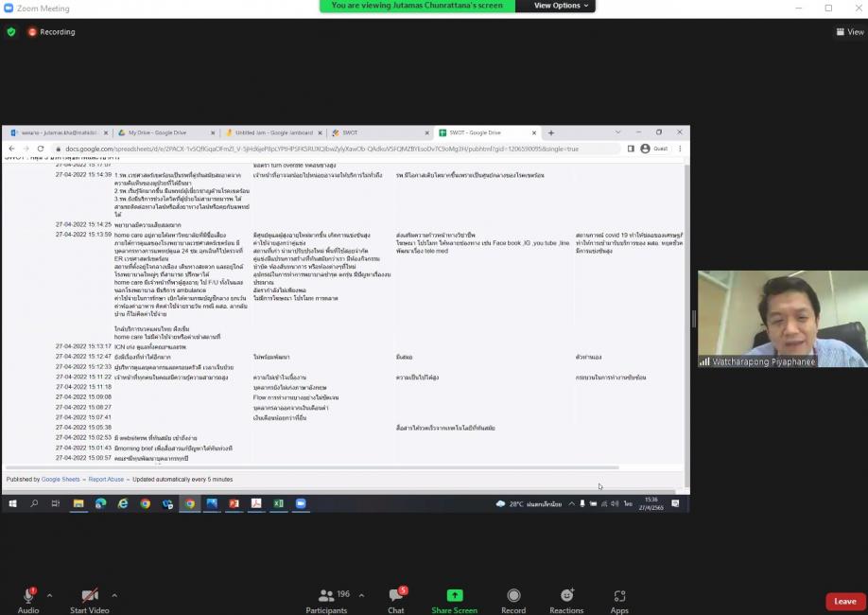Screen dimensions: 868x615
Task: Expand video options arrow next to Start Video
Action: (114, 595)
